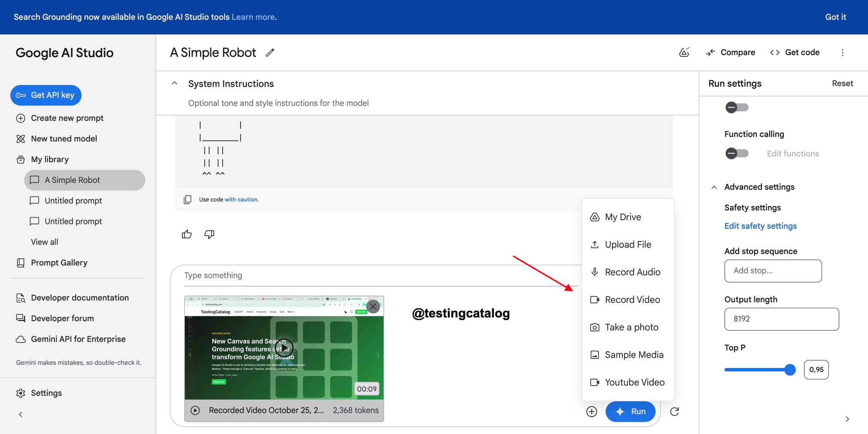Give the response a thumbs down

(209, 234)
